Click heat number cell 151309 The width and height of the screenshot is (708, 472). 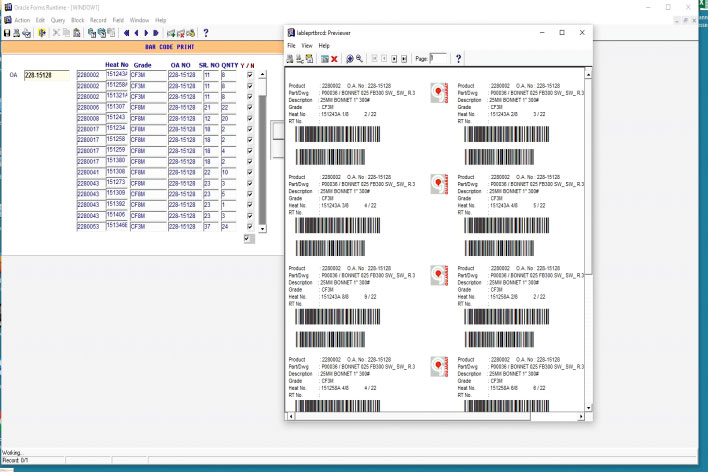tap(117, 193)
